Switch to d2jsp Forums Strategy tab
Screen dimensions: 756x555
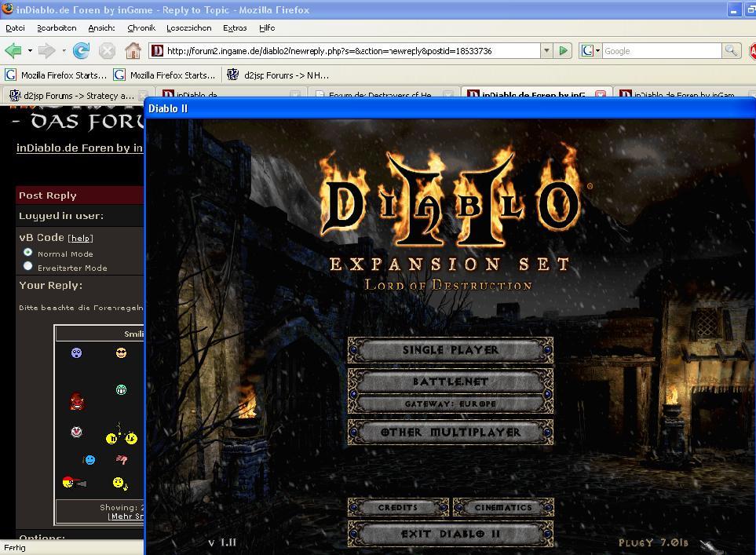(77, 95)
